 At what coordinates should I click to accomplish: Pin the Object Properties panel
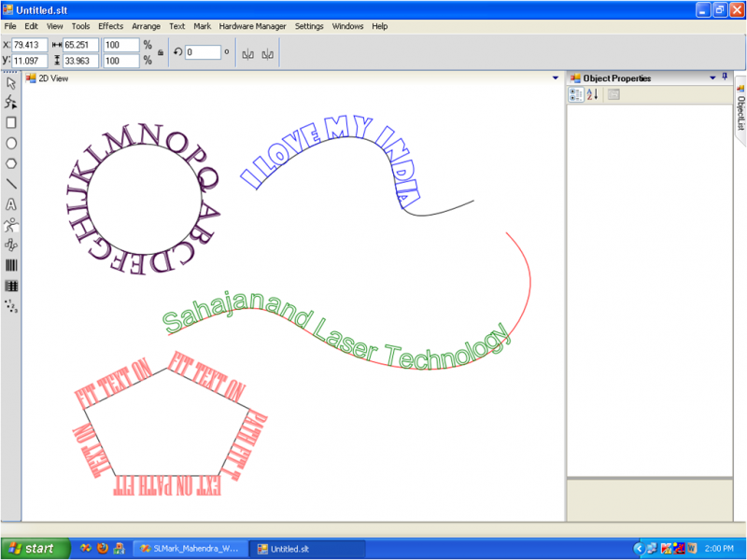725,78
